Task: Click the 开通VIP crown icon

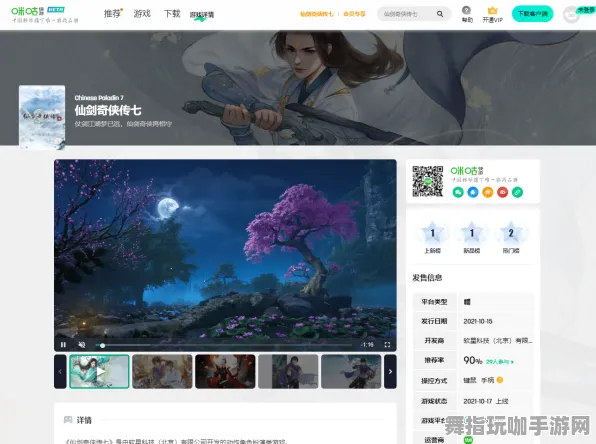Action: 492,11
